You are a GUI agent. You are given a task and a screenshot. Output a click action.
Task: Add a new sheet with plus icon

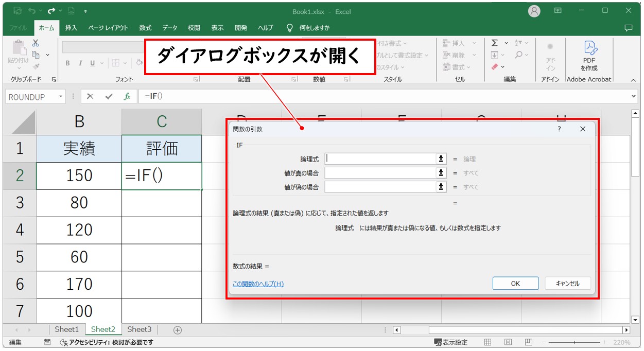click(178, 330)
